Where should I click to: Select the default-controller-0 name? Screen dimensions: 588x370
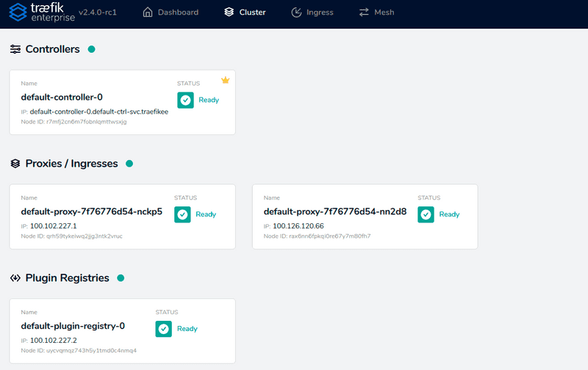(x=62, y=98)
